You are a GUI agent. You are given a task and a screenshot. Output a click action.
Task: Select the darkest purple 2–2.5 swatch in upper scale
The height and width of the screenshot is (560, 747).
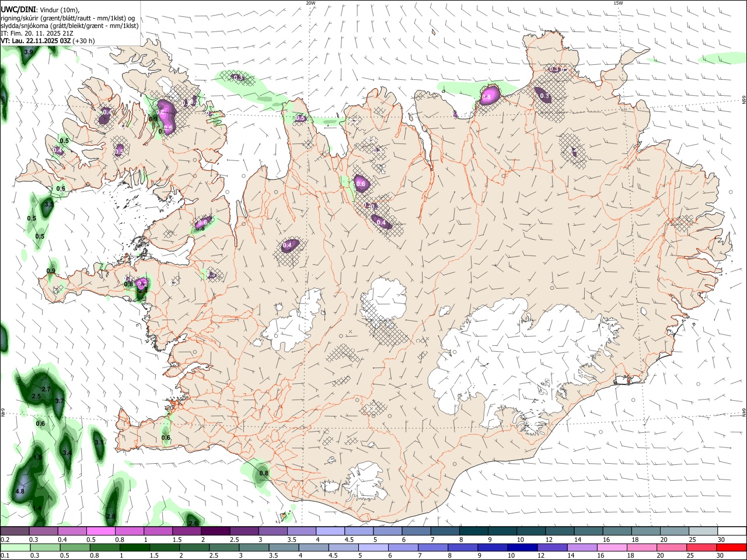tap(215, 531)
